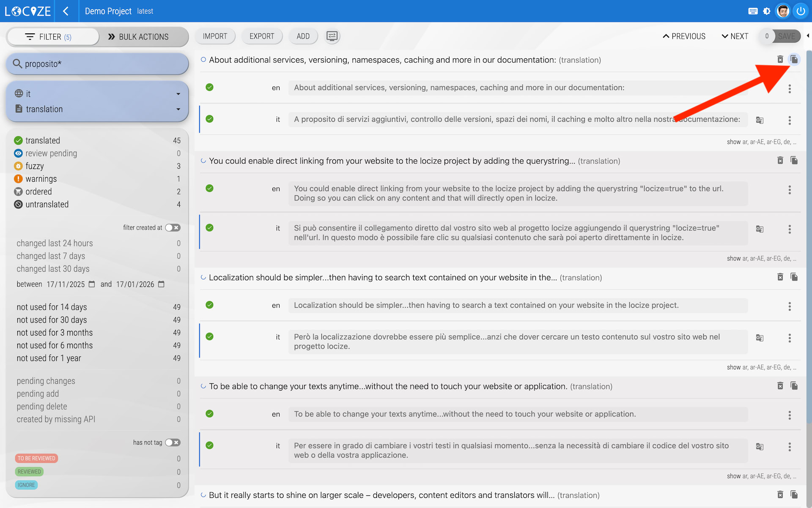Click the IMPORT button
The height and width of the screenshot is (508, 812).
(x=215, y=36)
